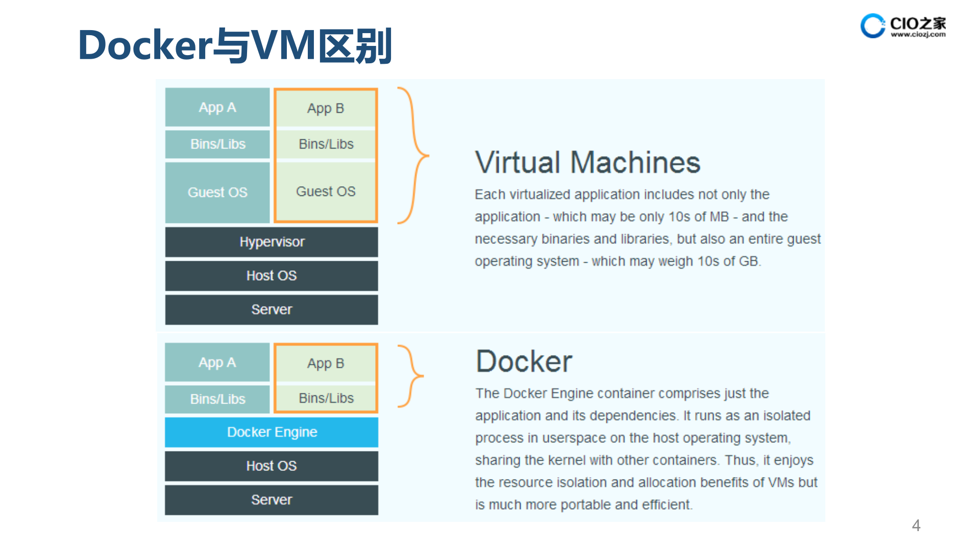
Task: Click the Server block in Docker diagram
Action: click(x=271, y=499)
